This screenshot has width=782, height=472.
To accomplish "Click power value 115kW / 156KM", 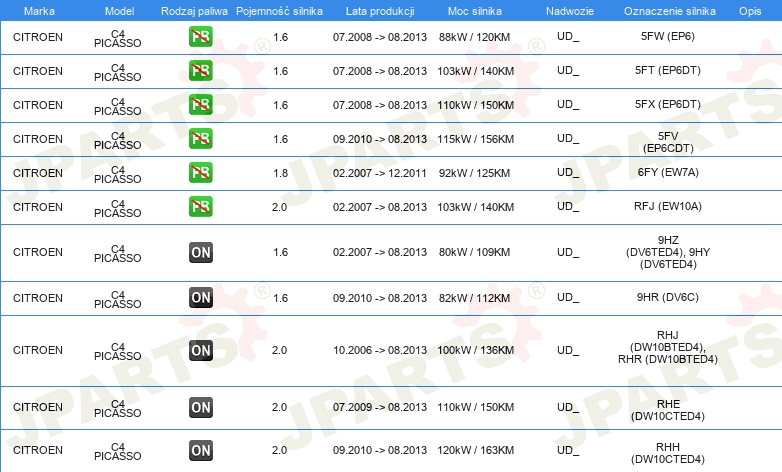I will pos(476,139).
